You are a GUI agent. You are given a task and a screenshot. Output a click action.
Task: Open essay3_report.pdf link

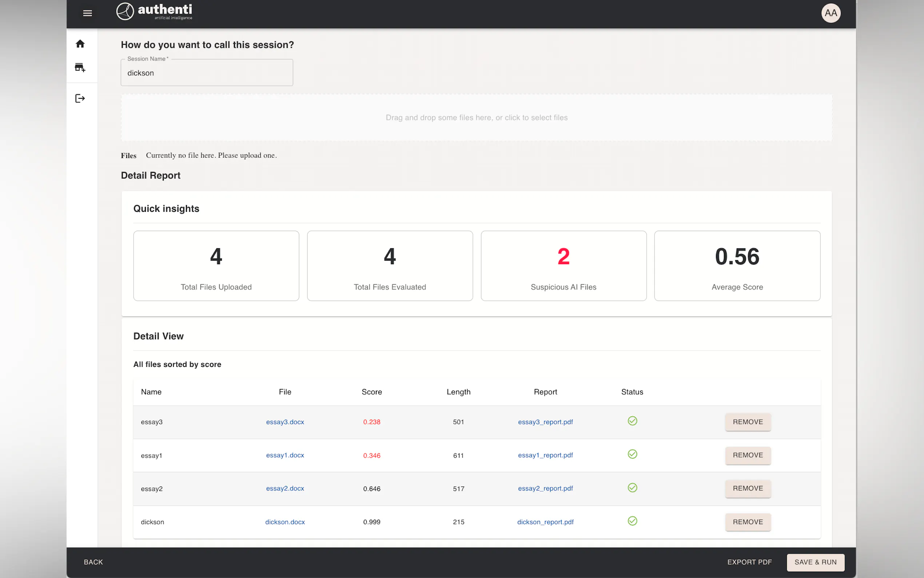point(545,421)
